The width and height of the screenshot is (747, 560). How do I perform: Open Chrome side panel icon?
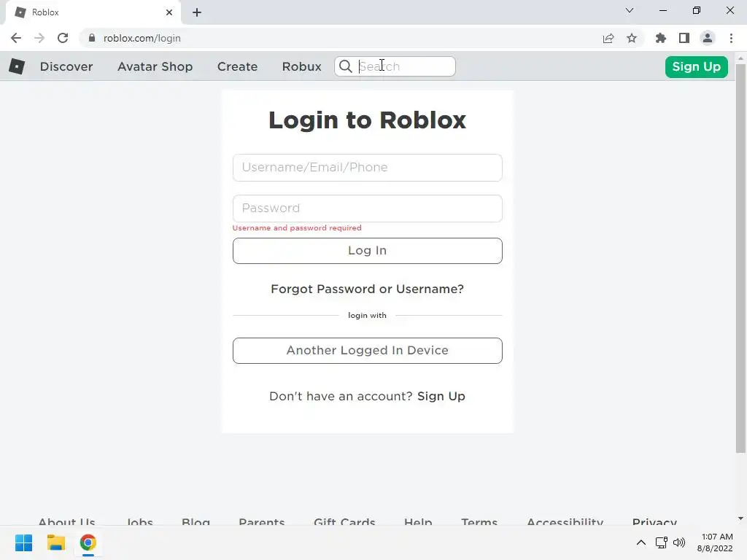684,38
